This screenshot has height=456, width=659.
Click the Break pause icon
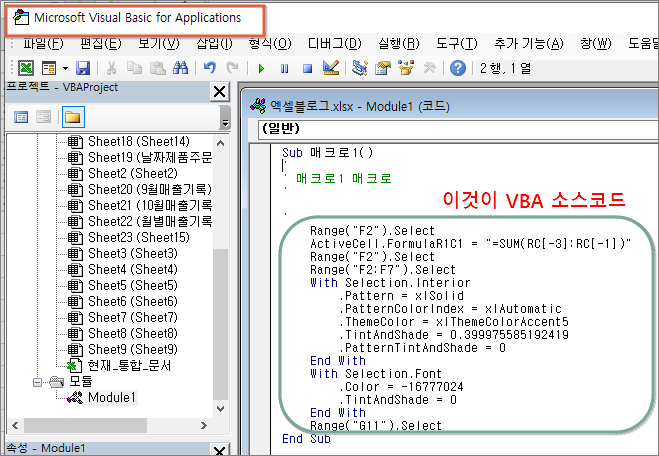tap(285, 68)
